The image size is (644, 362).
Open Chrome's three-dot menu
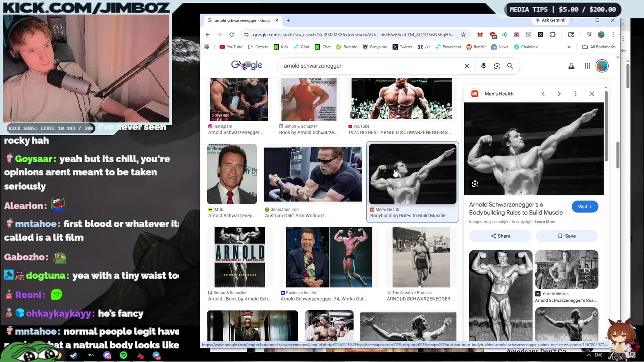tap(613, 35)
